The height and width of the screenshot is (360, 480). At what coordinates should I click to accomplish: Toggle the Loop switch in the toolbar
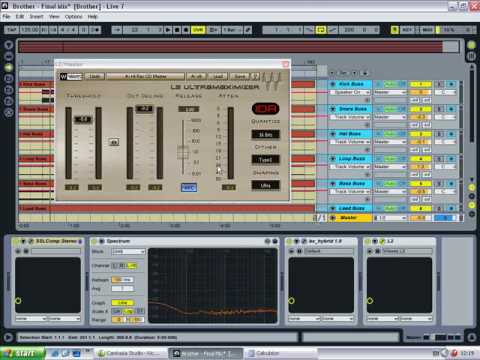(321, 30)
